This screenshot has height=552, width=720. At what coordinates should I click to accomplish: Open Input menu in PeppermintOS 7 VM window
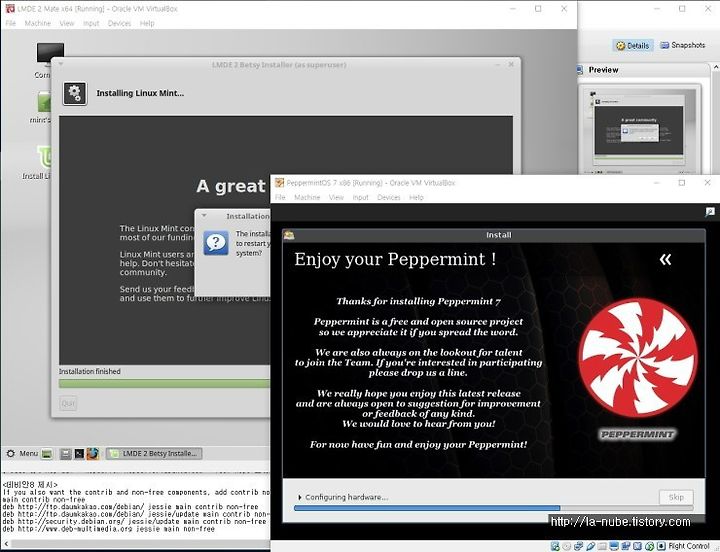360,197
